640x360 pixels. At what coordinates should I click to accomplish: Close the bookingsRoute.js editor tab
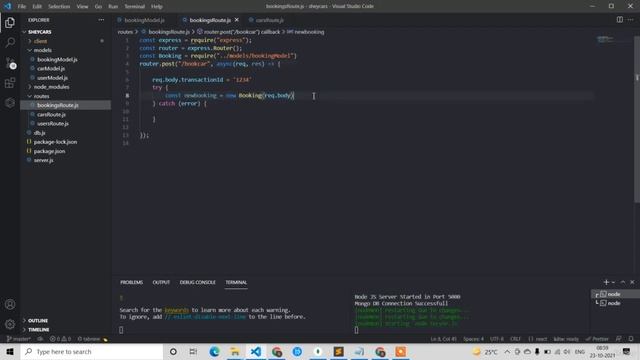237,20
